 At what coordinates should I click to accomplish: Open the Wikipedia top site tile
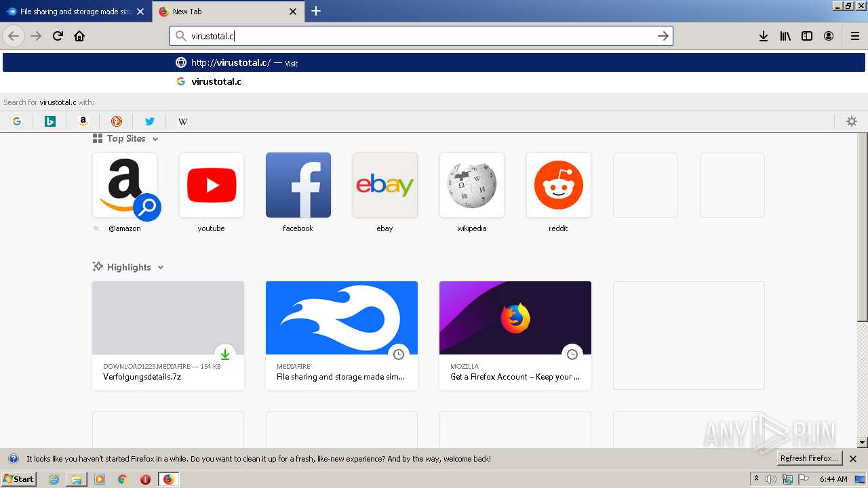472,185
